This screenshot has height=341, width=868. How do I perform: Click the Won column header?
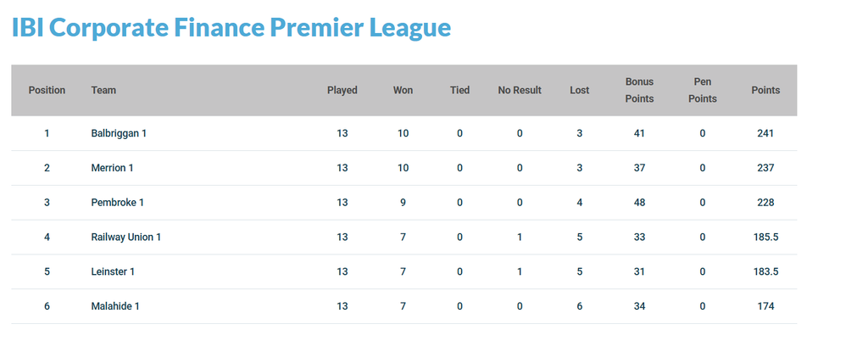403,90
